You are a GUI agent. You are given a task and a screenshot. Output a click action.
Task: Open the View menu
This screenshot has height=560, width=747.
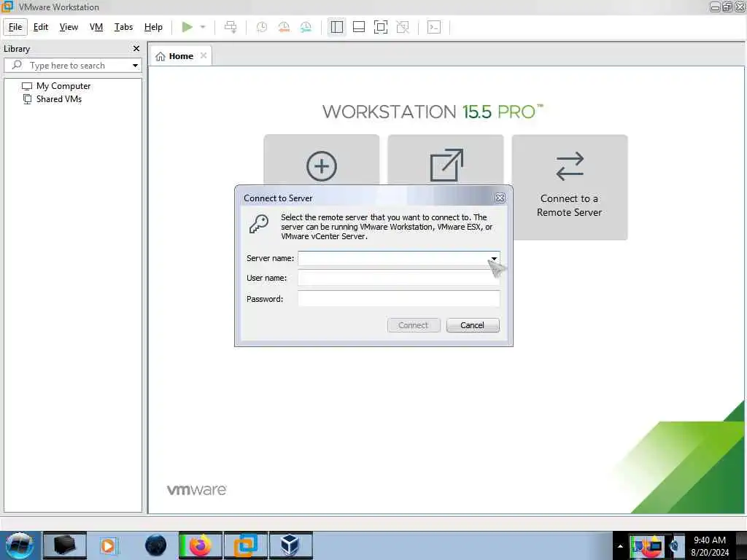click(69, 27)
